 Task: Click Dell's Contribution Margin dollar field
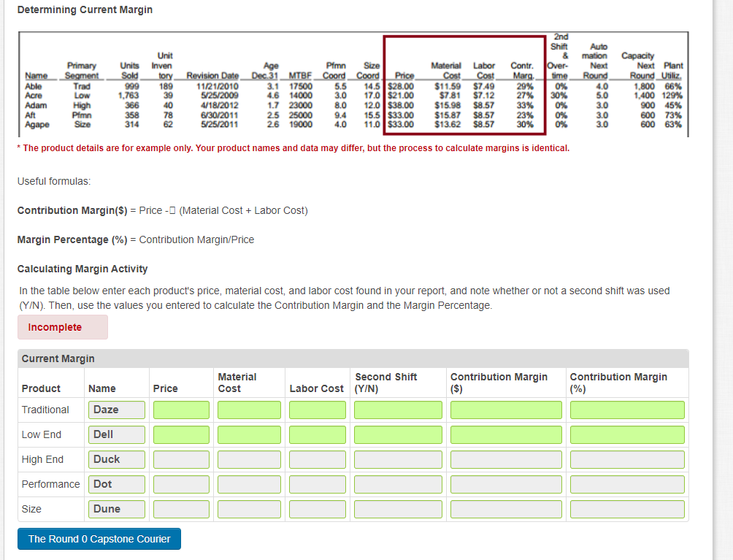pyautogui.click(x=505, y=434)
